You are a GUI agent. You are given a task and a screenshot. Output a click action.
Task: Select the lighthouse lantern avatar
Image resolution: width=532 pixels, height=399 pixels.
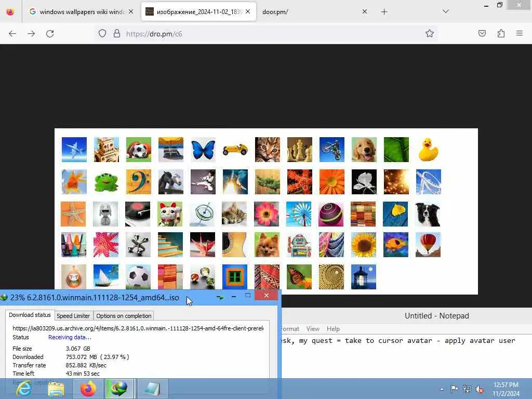(363, 277)
